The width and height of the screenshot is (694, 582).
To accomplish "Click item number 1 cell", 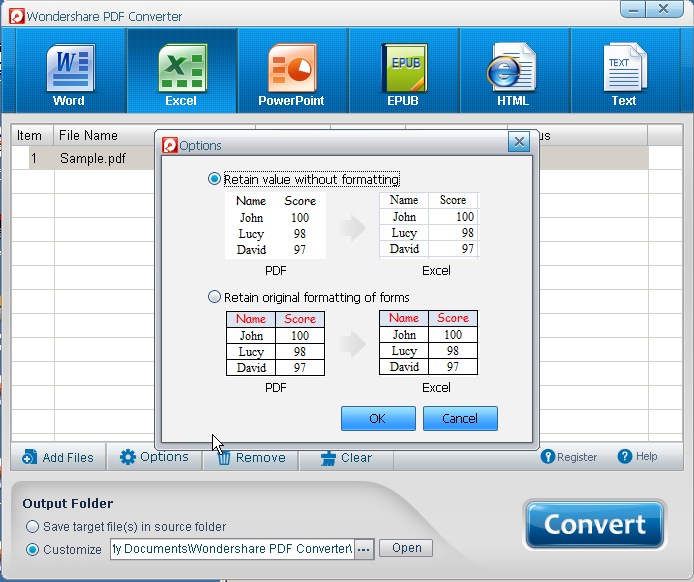I will pos(34,158).
